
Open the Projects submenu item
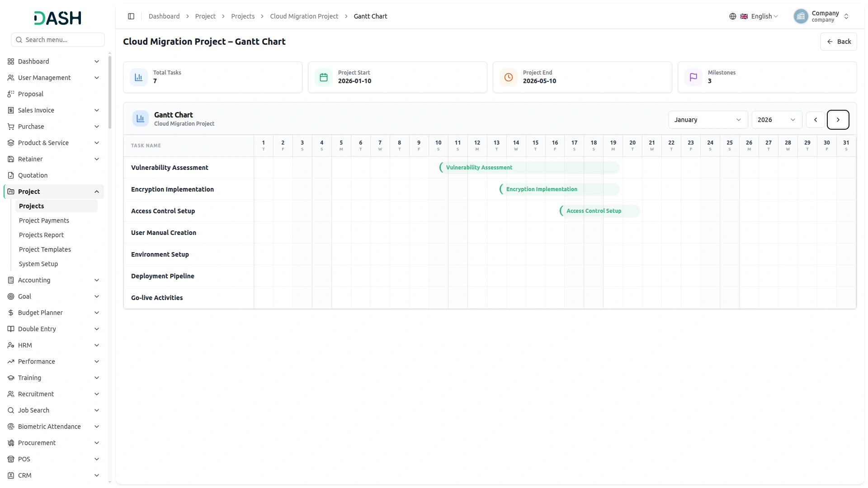tap(57, 206)
